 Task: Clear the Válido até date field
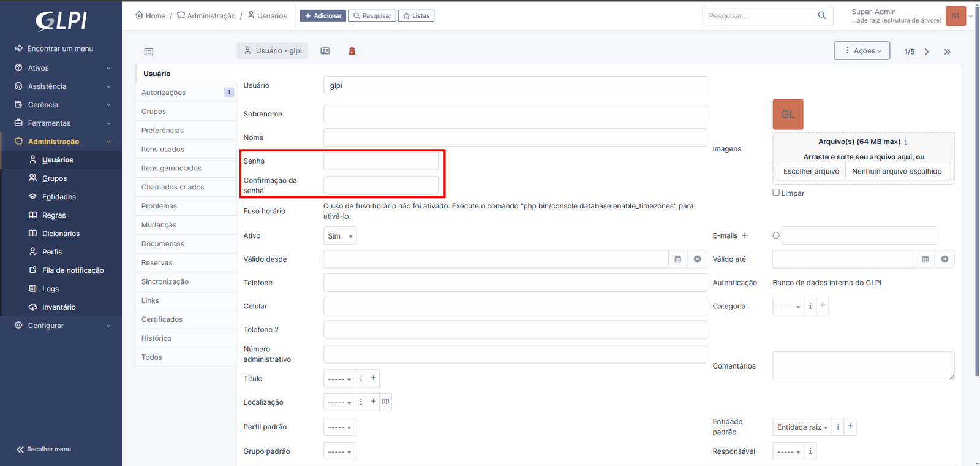pos(944,259)
